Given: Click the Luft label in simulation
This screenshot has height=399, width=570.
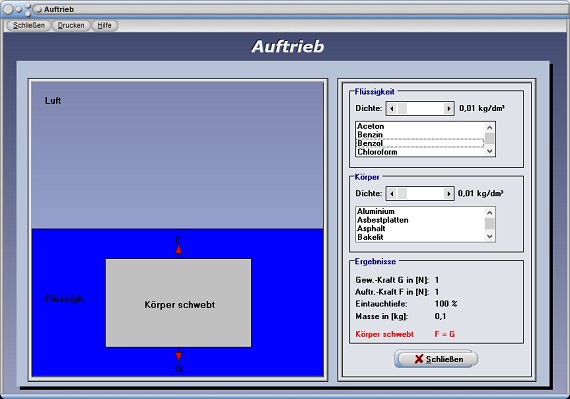Looking at the screenshot, I should pyautogui.click(x=53, y=101).
